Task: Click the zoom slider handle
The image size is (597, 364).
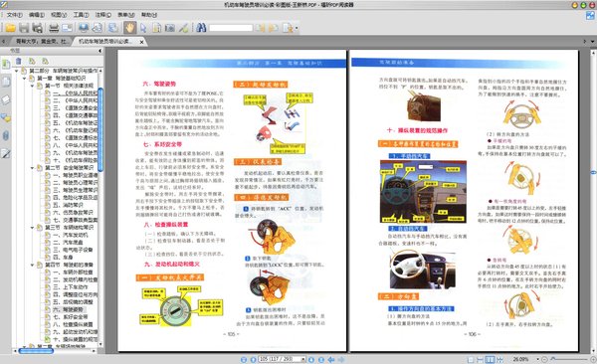Action: point(553,359)
